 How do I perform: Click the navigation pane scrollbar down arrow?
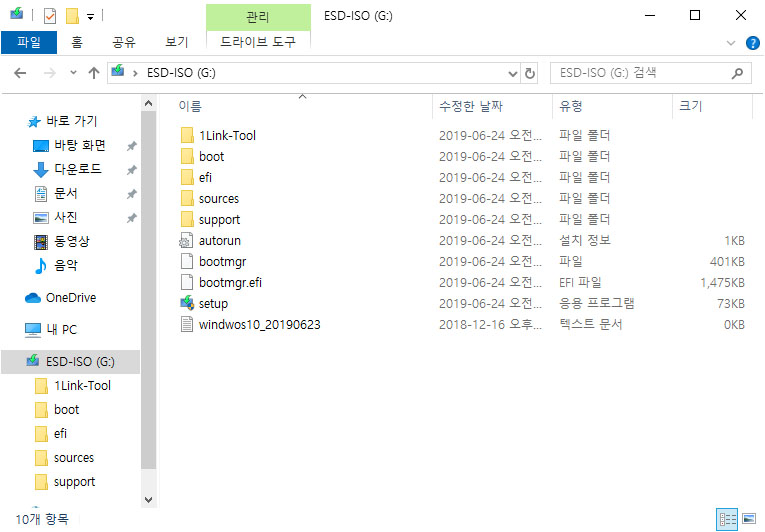coord(149,500)
